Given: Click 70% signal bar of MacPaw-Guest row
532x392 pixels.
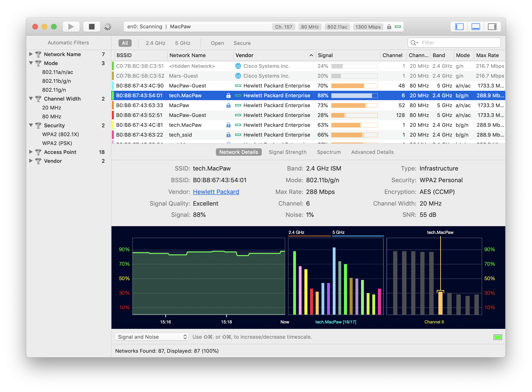Looking at the screenshot, I should coord(354,86).
